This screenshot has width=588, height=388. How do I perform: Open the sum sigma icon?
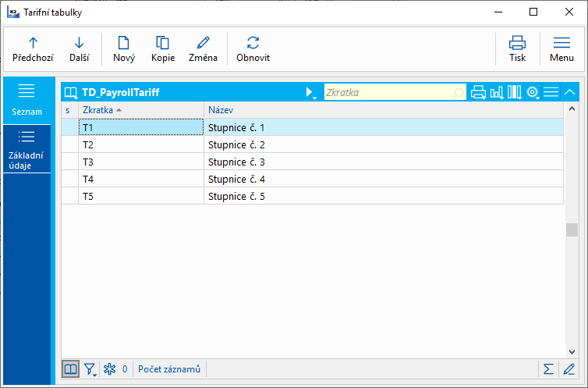tap(548, 369)
